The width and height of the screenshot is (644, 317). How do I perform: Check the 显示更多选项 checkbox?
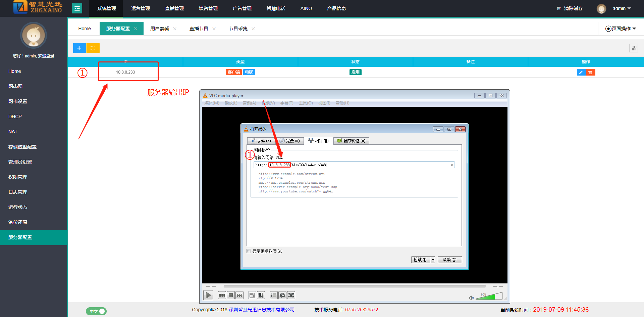tap(249, 251)
